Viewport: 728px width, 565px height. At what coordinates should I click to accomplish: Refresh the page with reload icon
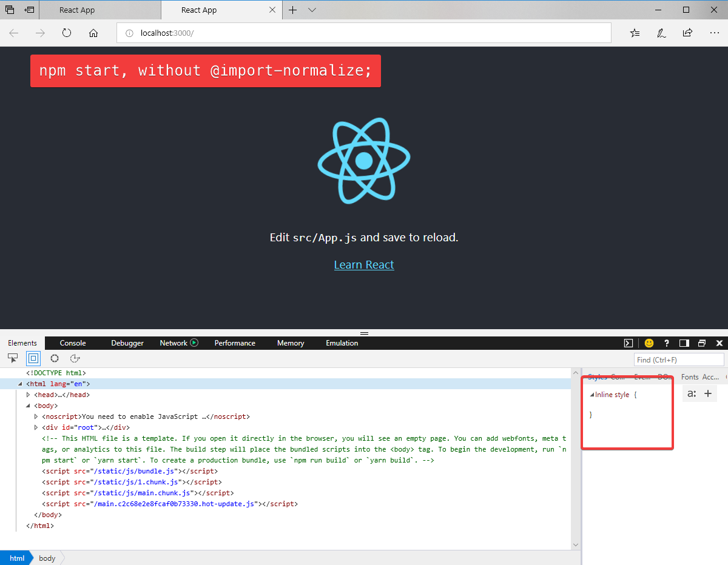67,33
